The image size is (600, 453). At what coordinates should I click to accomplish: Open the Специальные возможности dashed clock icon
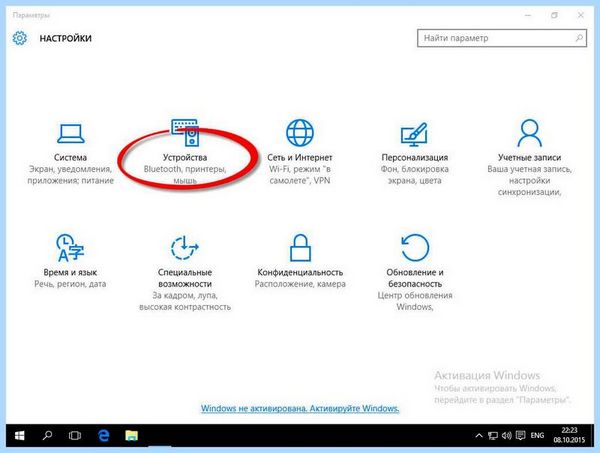[x=185, y=248]
